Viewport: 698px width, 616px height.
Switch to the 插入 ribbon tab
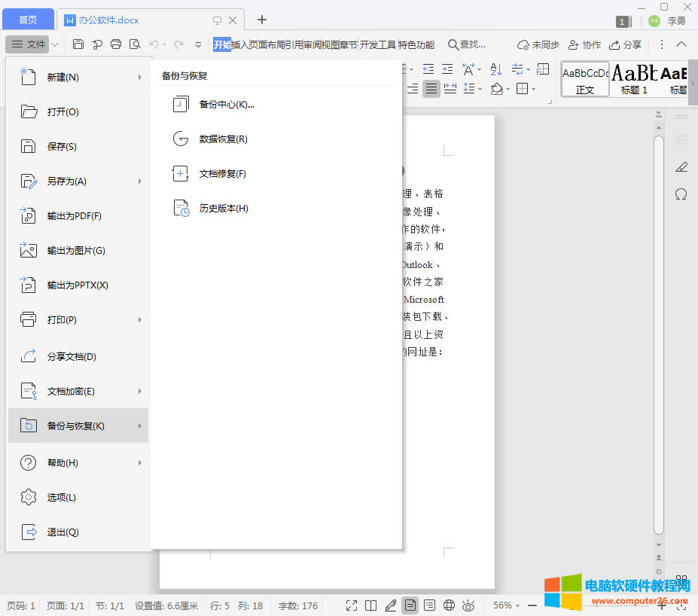[241, 44]
